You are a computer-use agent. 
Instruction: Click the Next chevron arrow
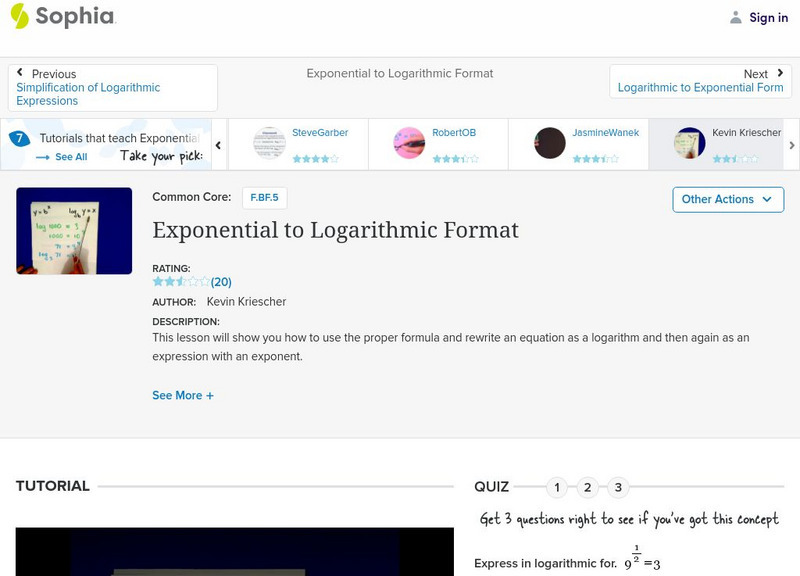pyautogui.click(x=778, y=72)
